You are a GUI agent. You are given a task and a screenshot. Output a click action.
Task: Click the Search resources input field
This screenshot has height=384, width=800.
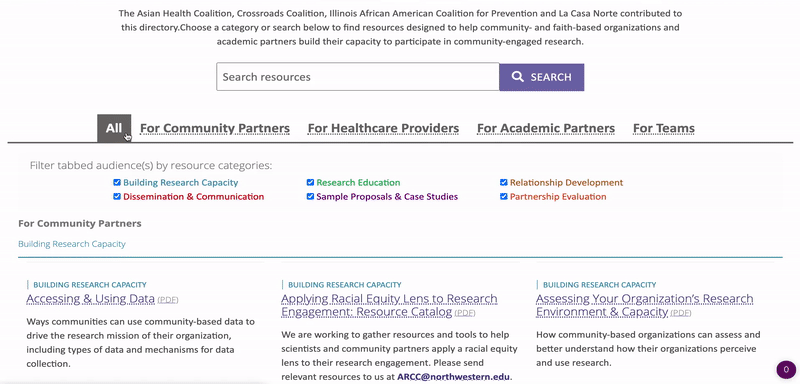point(358,77)
